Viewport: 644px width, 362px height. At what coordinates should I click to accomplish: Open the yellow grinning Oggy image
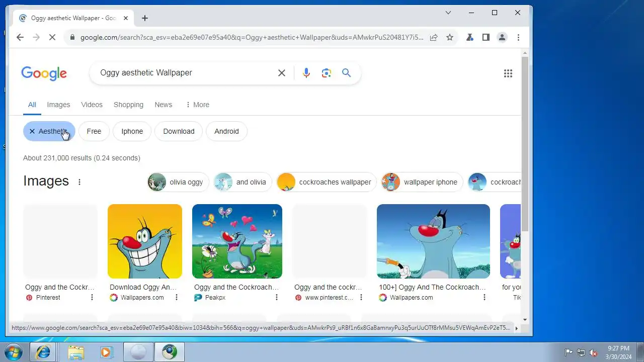(x=145, y=241)
